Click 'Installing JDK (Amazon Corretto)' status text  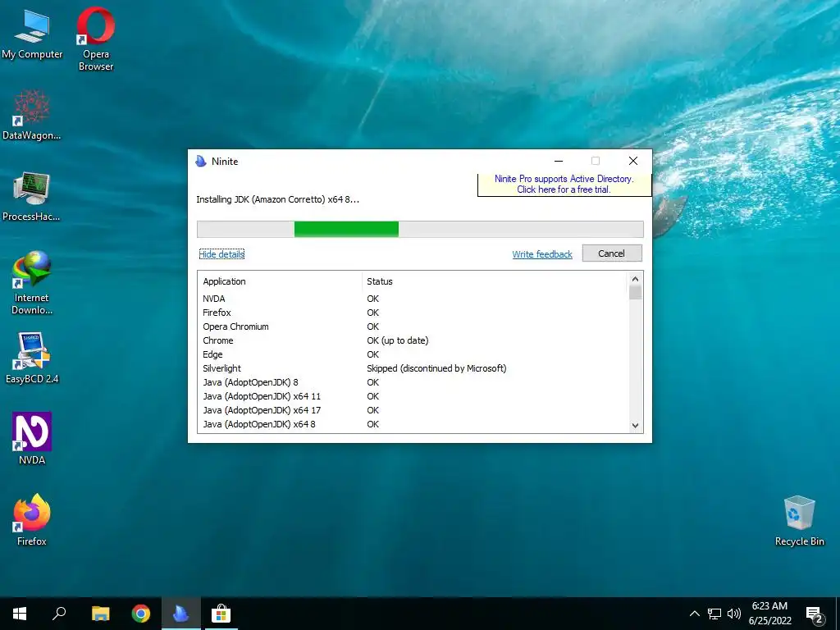coord(277,199)
